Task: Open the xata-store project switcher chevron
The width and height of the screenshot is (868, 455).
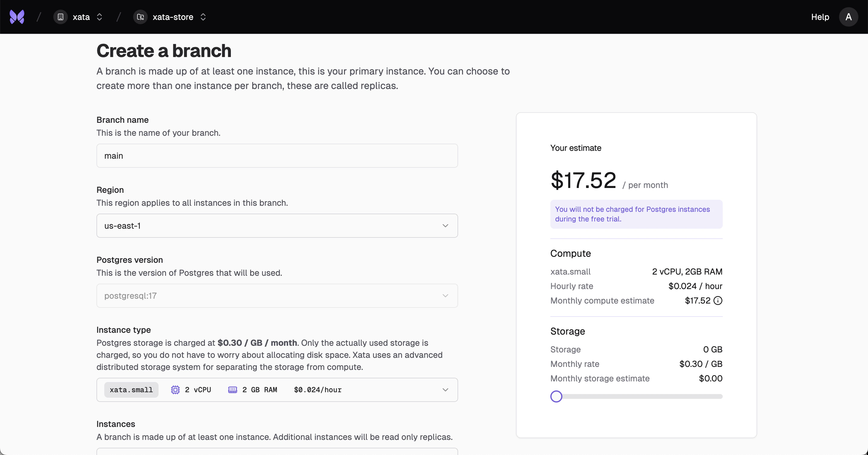Action: (203, 17)
